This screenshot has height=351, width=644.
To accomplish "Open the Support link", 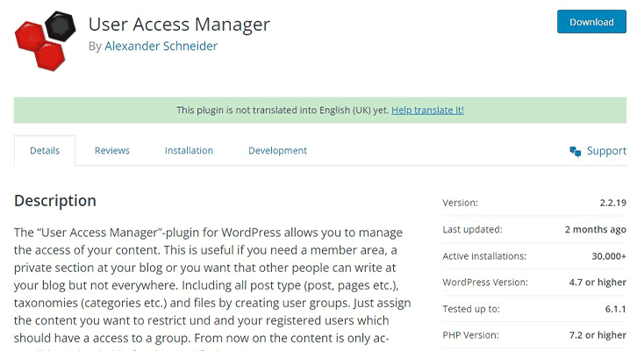I will (x=606, y=151).
